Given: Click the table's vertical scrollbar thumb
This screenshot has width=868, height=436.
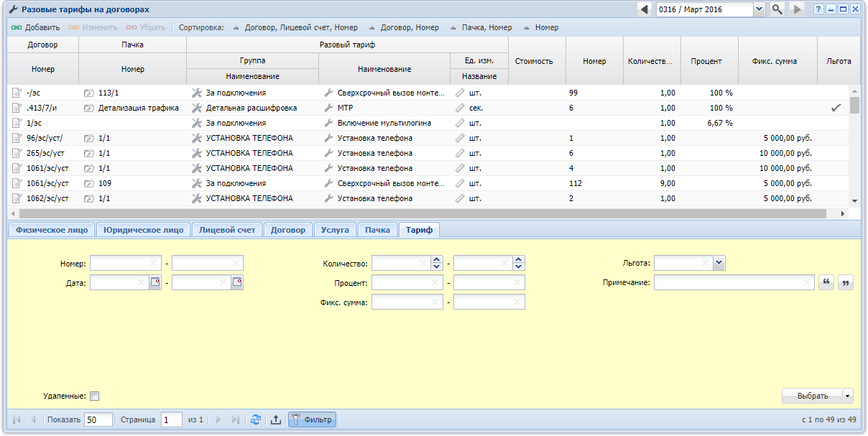Looking at the screenshot, I should click(x=854, y=106).
